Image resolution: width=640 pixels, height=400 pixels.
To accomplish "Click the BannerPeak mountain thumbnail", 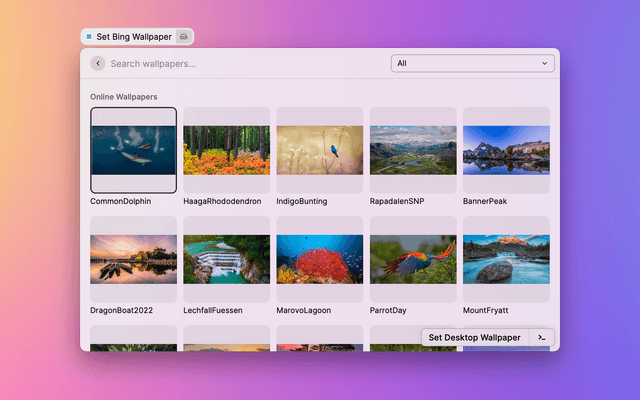I will coord(505,150).
